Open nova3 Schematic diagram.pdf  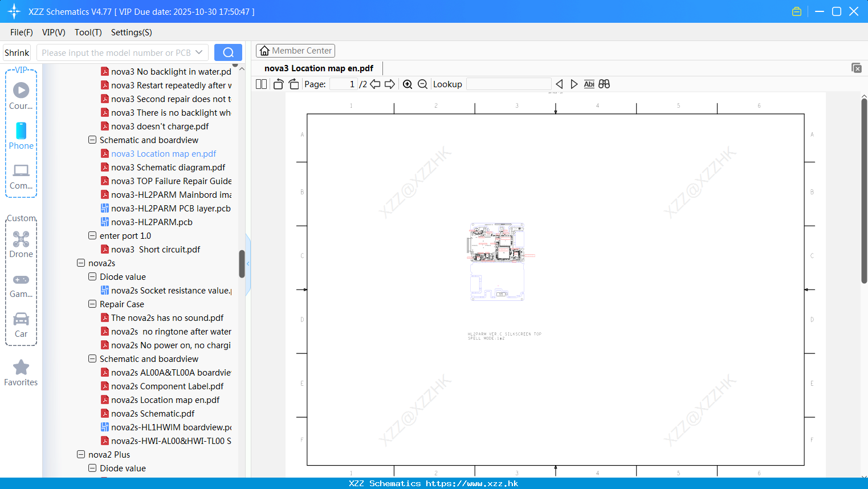click(168, 167)
